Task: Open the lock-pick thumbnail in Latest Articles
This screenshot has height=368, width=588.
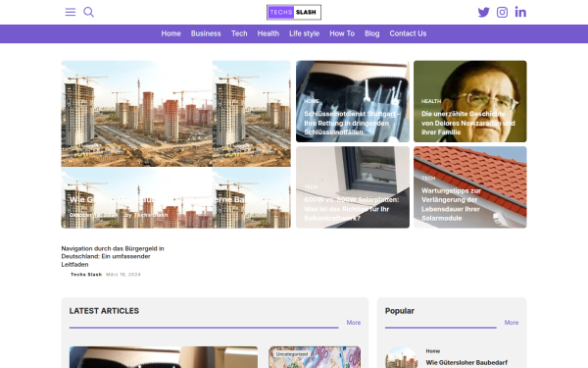Action: click(164, 357)
